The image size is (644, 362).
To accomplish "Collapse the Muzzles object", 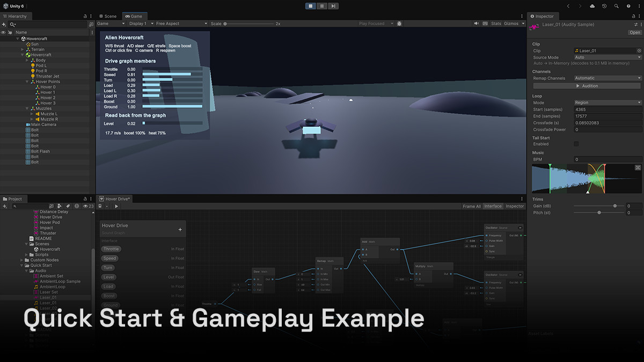I will (27, 108).
